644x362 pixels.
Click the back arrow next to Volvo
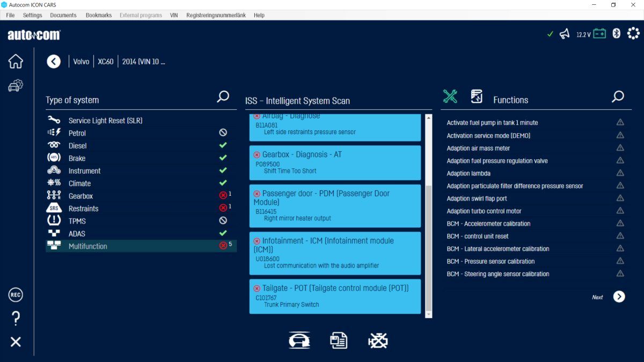(54, 62)
